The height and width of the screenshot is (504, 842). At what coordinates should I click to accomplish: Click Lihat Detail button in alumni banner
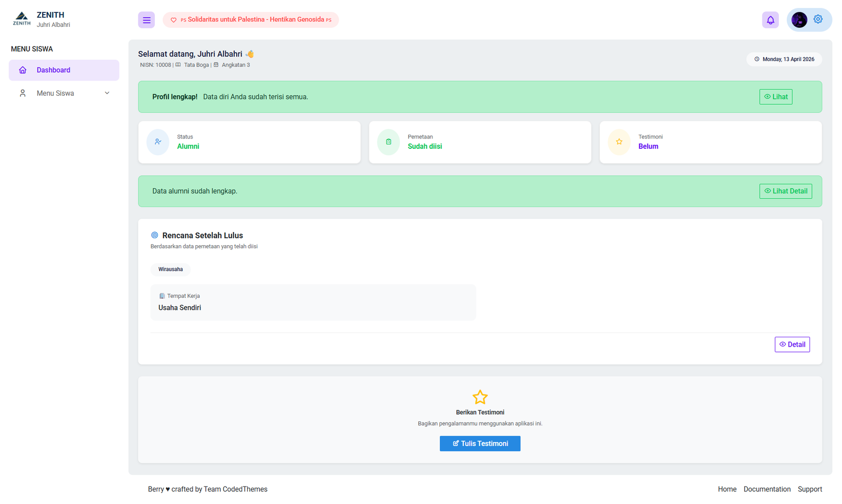tap(786, 191)
